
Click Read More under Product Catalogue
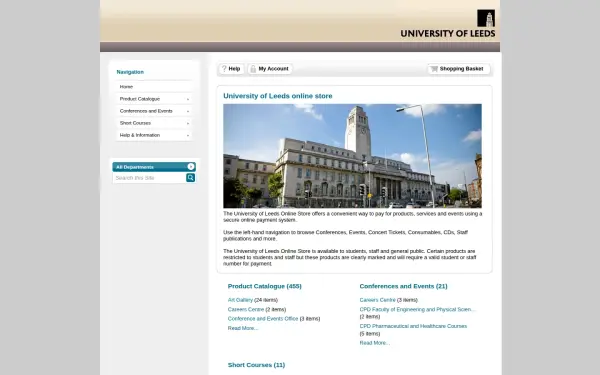pos(243,328)
